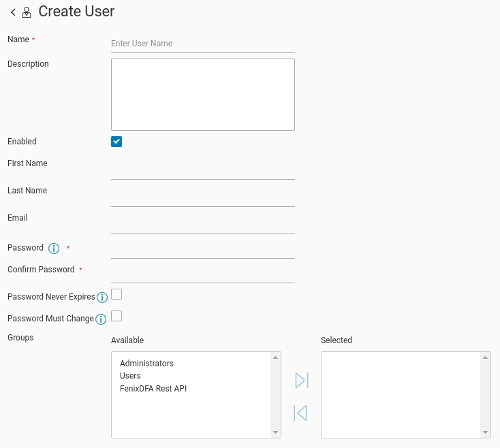
Task: Show Password Must Change info tooltip
Action: pyautogui.click(x=101, y=319)
